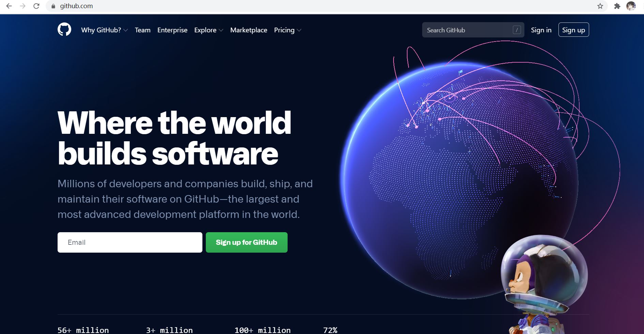Viewport: 644px width, 334px height.
Task: Open the Extensions puzzle-piece menu
Action: [x=617, y=6]
